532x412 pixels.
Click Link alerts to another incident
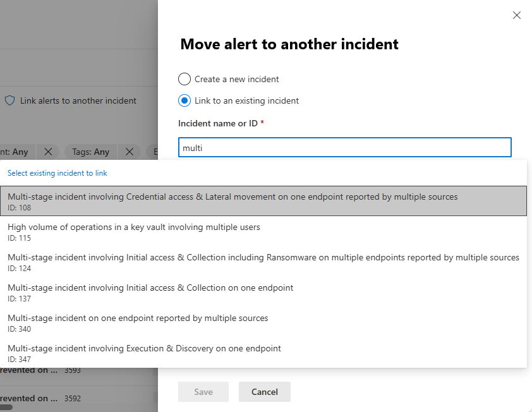pyautogui.click(x=78, y=100)
